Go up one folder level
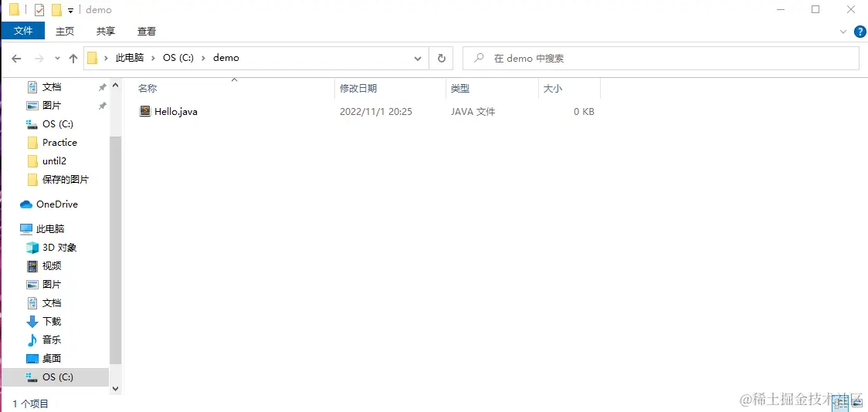Screen dimensions: 868x412 pos(73,58)
